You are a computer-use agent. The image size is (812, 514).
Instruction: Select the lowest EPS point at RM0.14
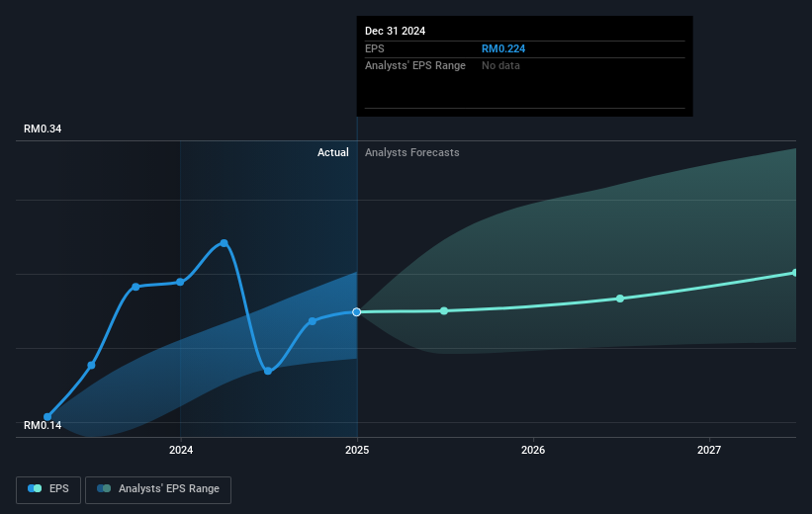pos(47,417)
